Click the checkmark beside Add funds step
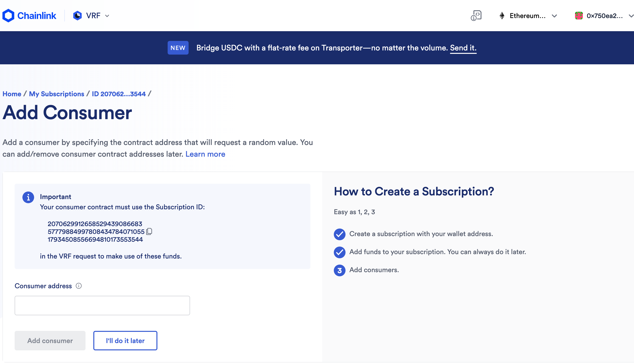The height and width of the screenshot is (364, 634). 339,252
